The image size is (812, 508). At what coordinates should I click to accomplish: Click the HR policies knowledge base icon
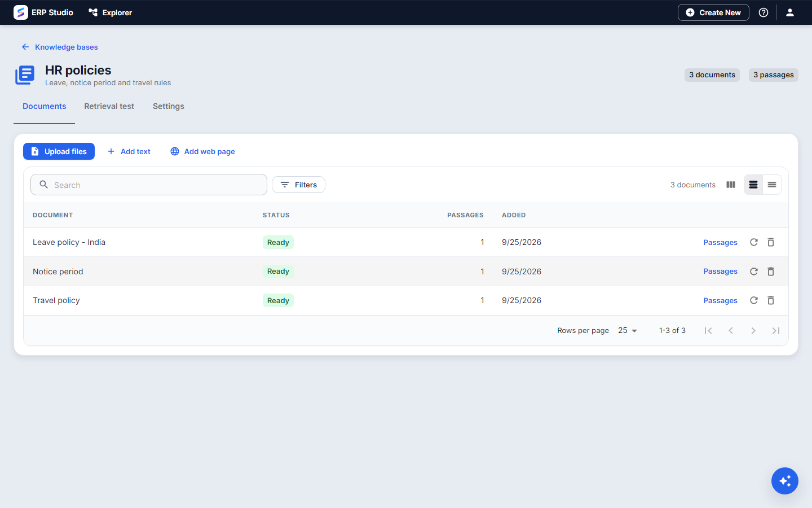(25, 75)
